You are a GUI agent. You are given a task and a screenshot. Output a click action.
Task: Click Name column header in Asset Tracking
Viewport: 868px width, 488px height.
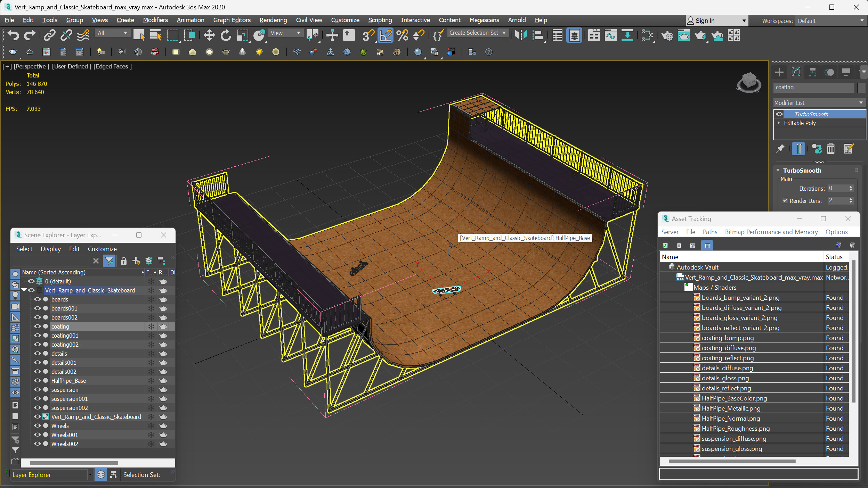coord(741,257)
